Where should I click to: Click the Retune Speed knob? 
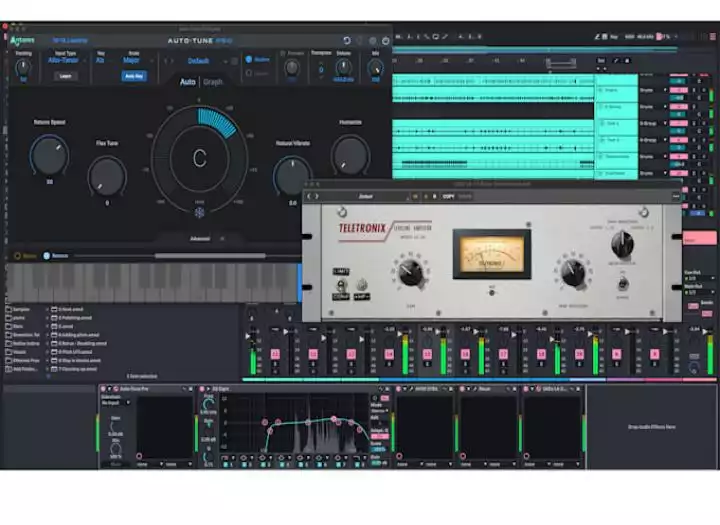49,155
